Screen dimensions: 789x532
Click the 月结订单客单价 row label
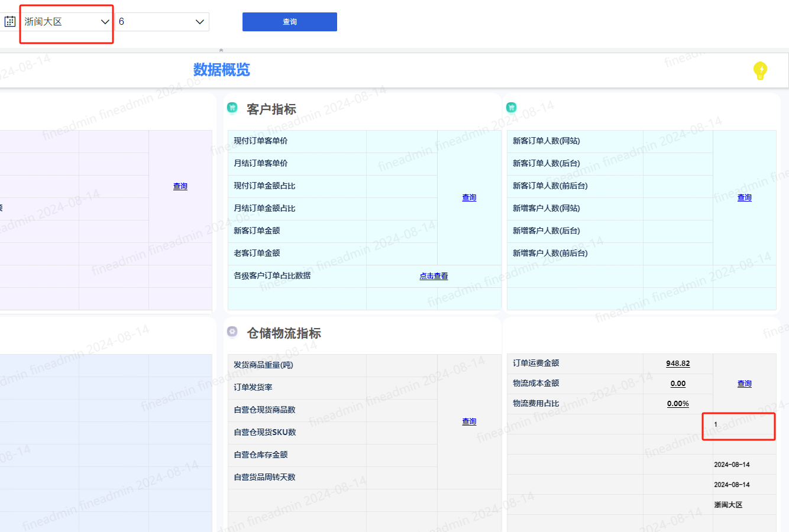coord(261,163)
